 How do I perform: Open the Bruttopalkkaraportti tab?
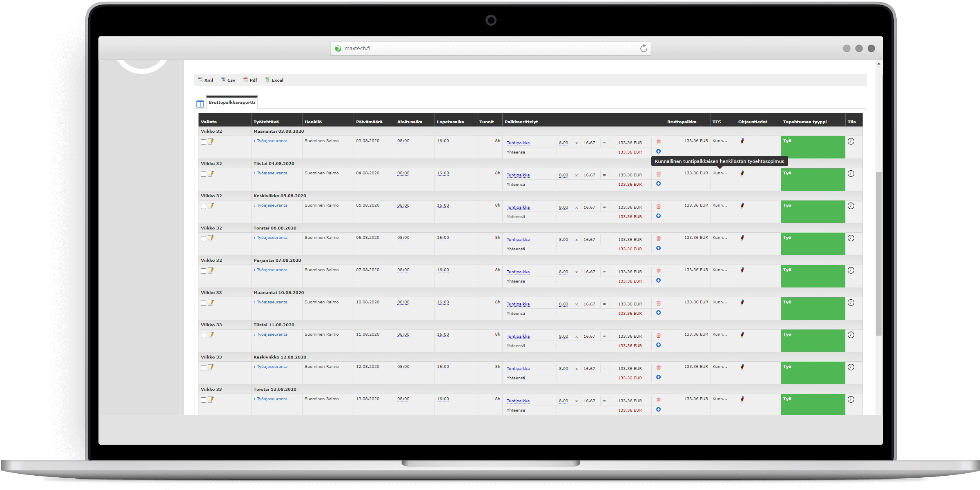tap(232, 102)
